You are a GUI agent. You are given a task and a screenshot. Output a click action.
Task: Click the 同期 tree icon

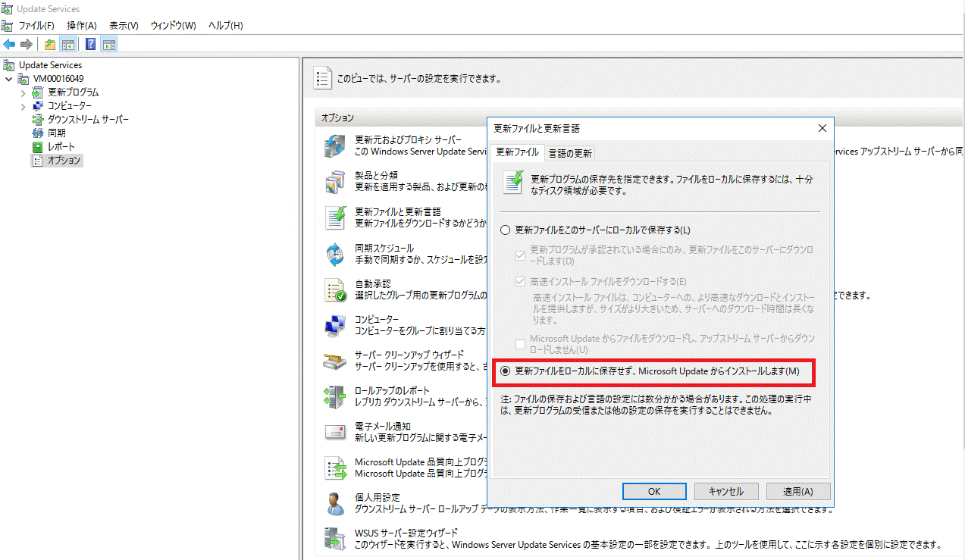pos(38,133)
